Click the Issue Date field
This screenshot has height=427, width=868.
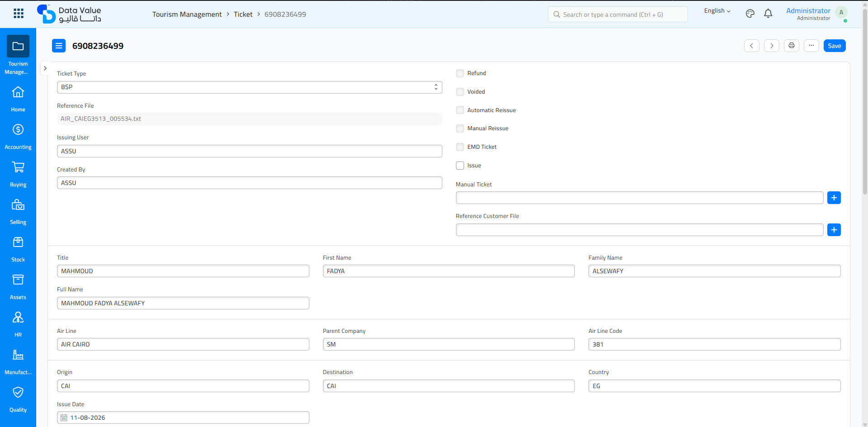click(x=183, y=418)
